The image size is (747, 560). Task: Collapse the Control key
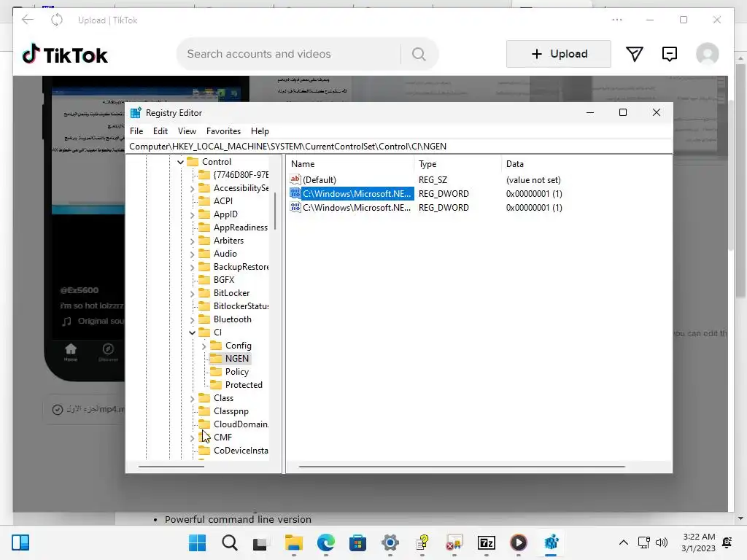[181, 162]
